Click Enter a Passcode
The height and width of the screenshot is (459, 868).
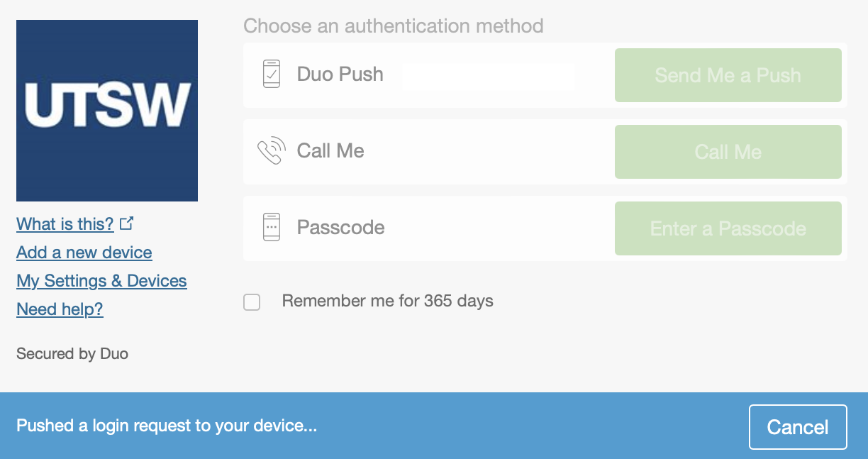(x=728, y=228)
